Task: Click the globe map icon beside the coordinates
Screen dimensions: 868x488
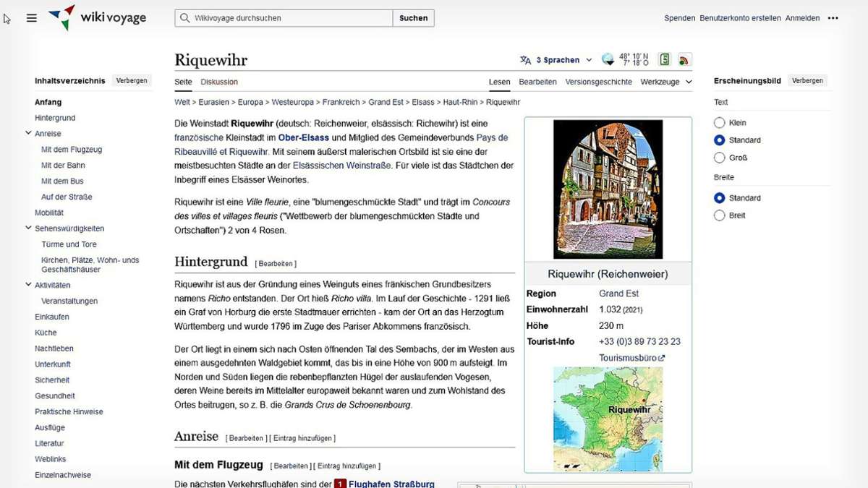Action: [608, 59]
